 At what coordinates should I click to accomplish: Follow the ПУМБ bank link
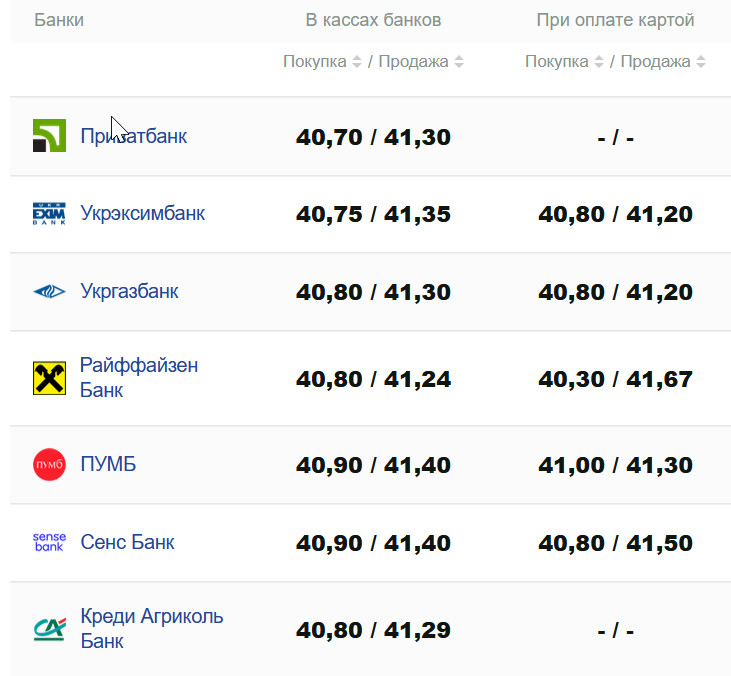(x=108, y=465)
